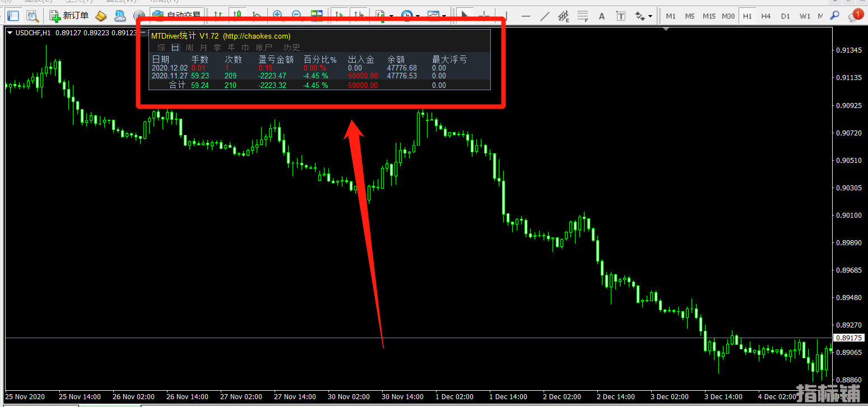The height and width of the screenshot is (407, 868).
Task: Select the crosshair tool
Action: coord(483,16)
